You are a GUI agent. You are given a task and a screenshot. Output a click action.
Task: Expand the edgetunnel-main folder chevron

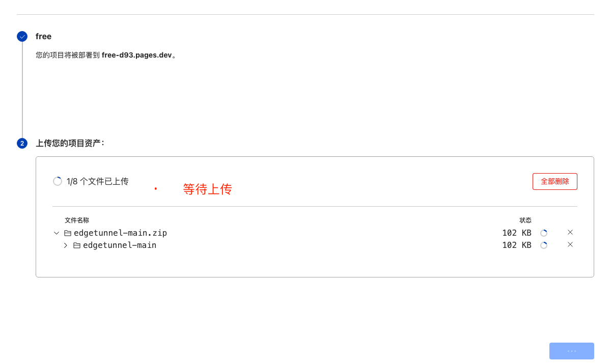(66, 245)
